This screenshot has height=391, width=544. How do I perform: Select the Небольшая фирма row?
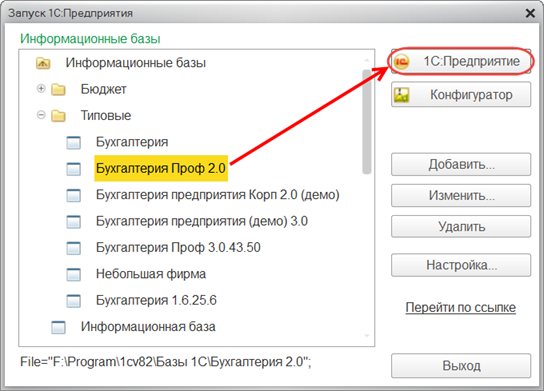(x=151, y=274)
